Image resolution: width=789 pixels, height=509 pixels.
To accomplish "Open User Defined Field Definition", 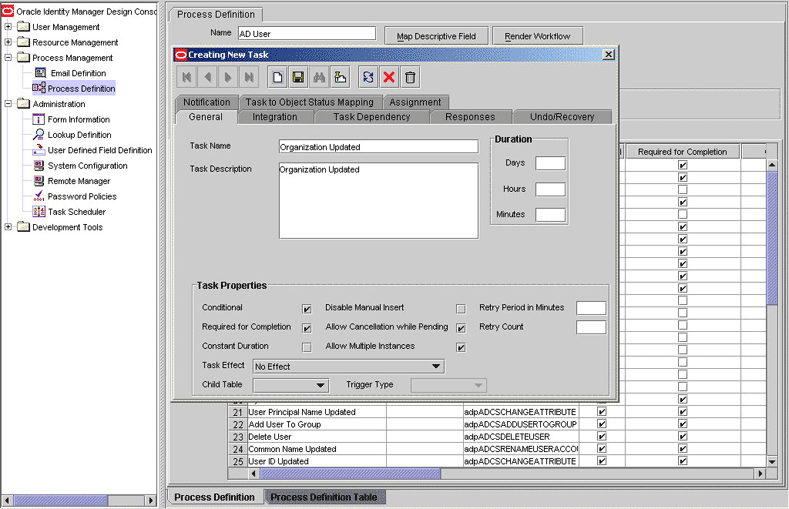I will tap(100, 150).
